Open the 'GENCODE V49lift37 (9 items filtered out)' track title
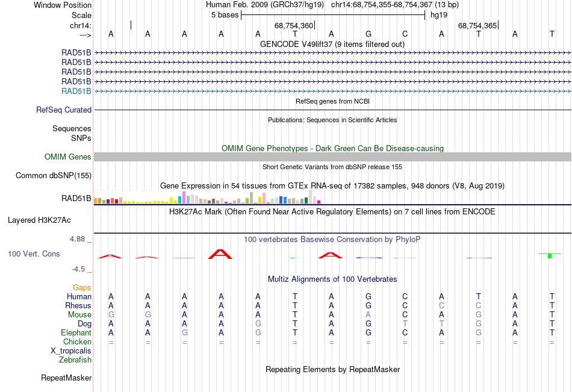 (332, 44)
